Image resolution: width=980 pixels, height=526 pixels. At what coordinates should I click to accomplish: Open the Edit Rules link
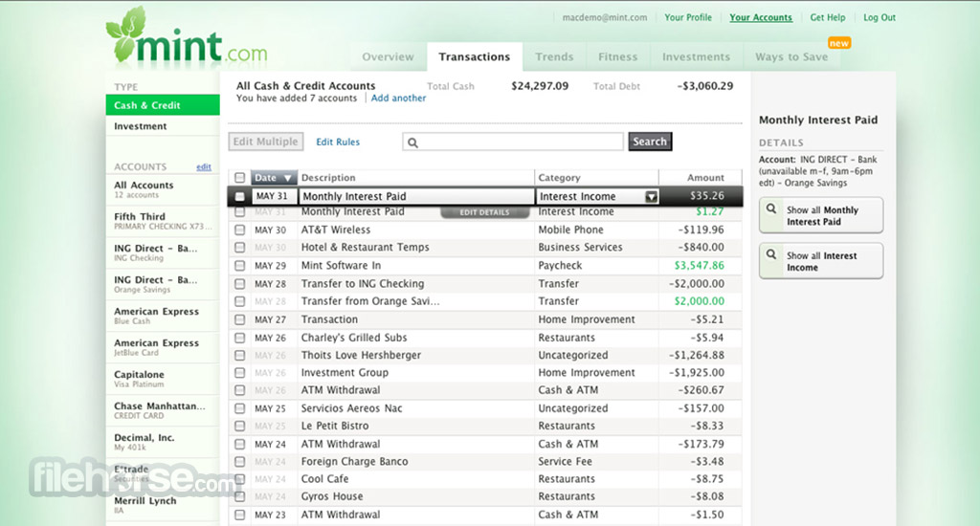338,142
